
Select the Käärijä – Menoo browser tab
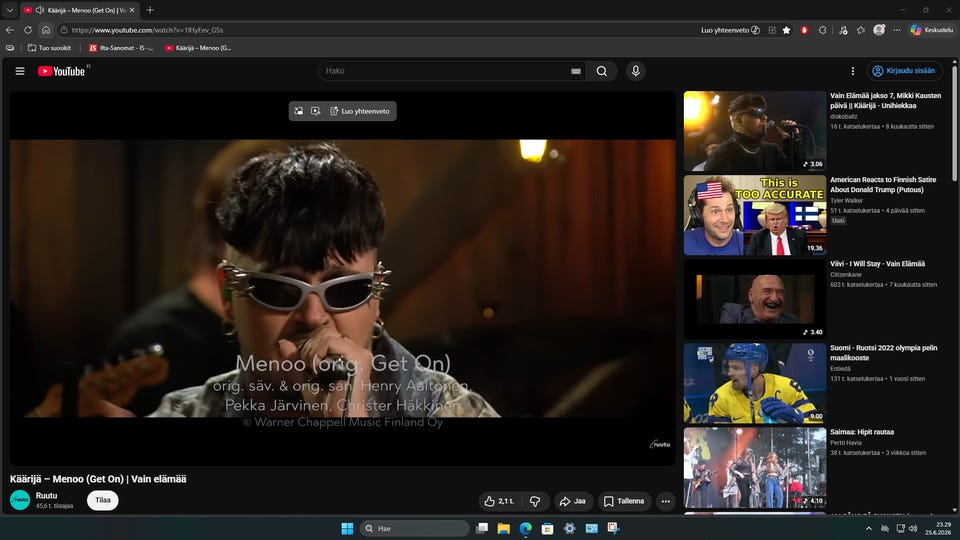tap(80, 10)
